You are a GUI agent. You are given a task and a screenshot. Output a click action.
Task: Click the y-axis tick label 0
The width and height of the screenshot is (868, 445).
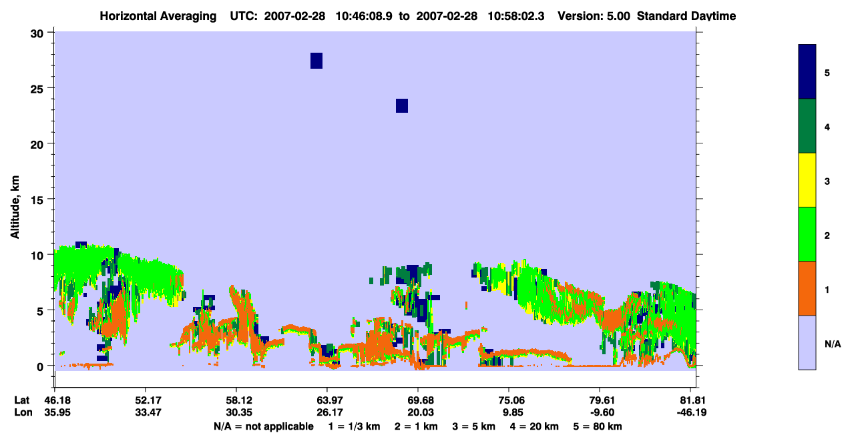point(41,366)
